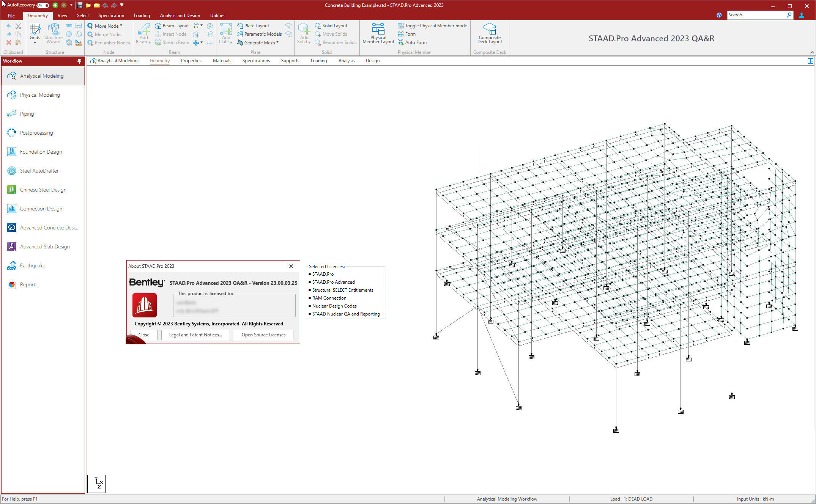Open the Chinese Steel Design workflow
This screenshot has height=504, width=816.
43,190
